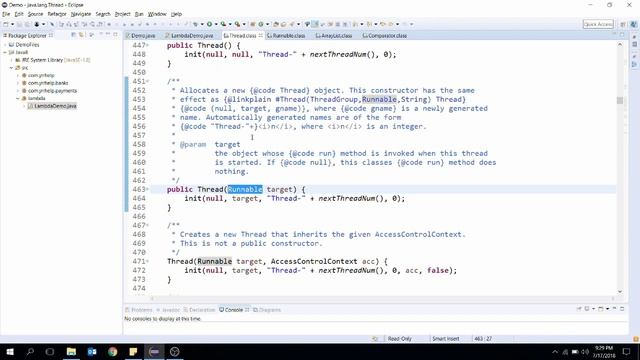The width and height of the screenshot is (640, 360).
Task: Open the Project menu
Action: point(122,14)
